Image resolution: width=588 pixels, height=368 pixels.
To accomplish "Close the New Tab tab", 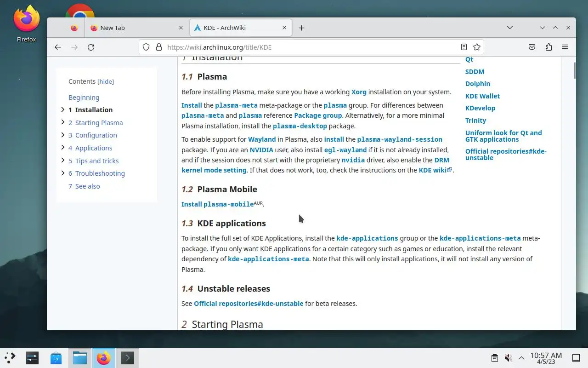I will pos(181,28).
